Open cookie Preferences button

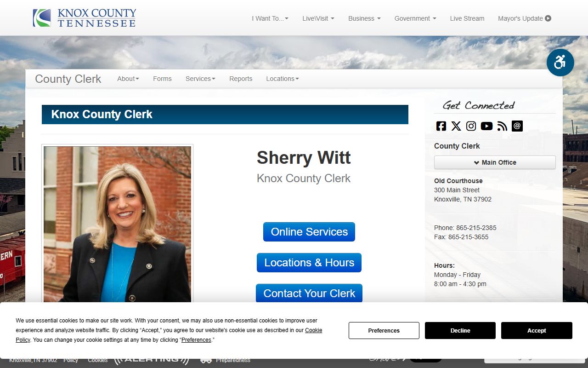tap(384, 330)
